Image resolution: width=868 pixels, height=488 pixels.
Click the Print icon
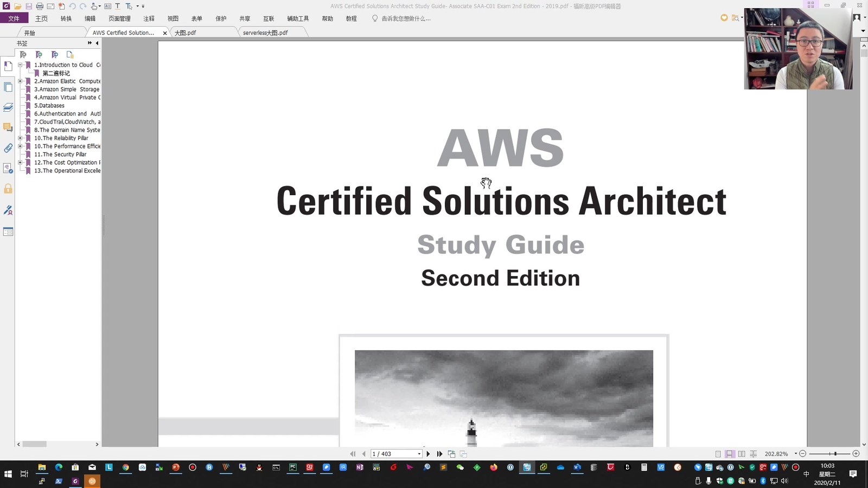coord(40,6)
